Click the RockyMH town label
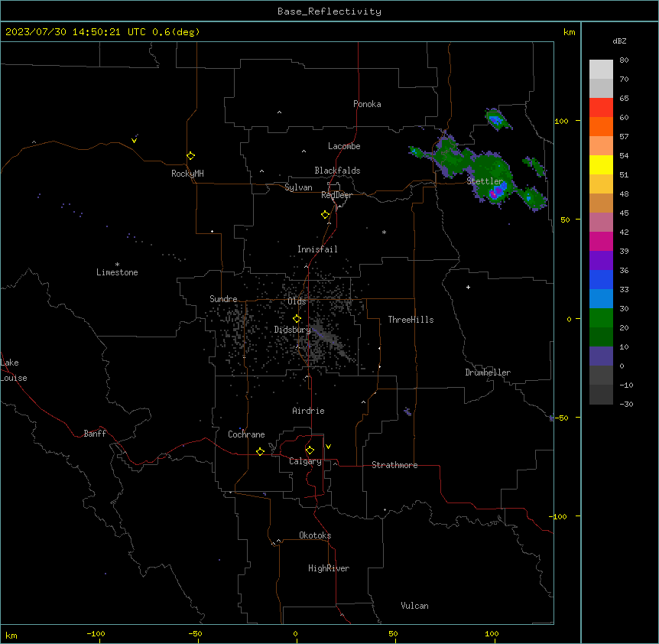This screenshot has height=644, width=659. [x=187, y=174]
